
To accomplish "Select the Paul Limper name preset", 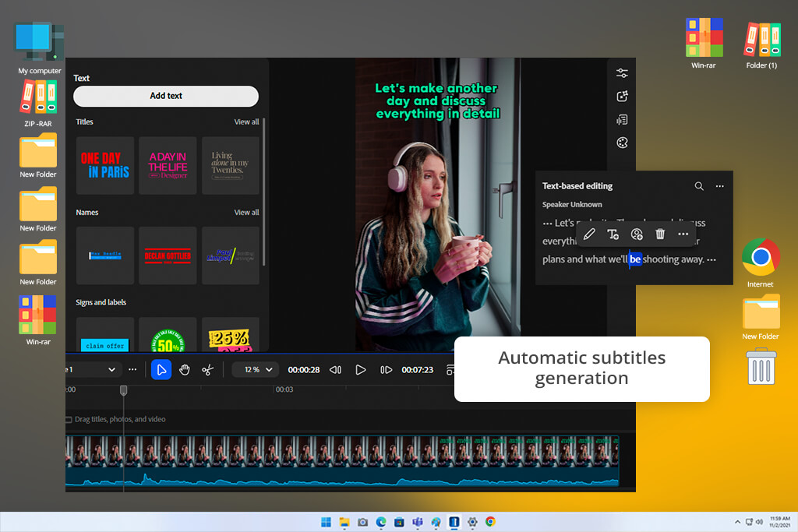I will [231, 255].
